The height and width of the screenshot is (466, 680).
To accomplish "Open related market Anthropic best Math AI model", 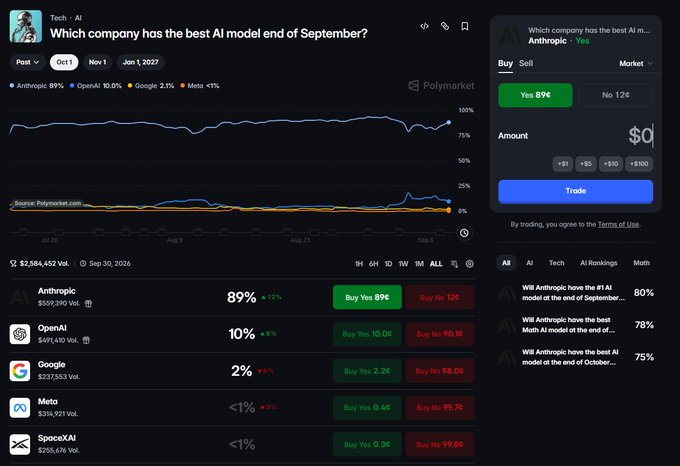I will [575, 325].
